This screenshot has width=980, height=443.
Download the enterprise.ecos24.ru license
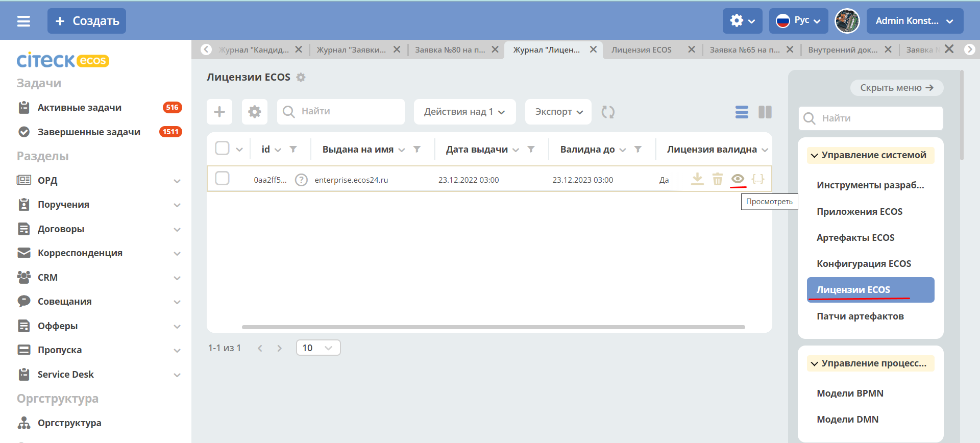coord(697,179)
